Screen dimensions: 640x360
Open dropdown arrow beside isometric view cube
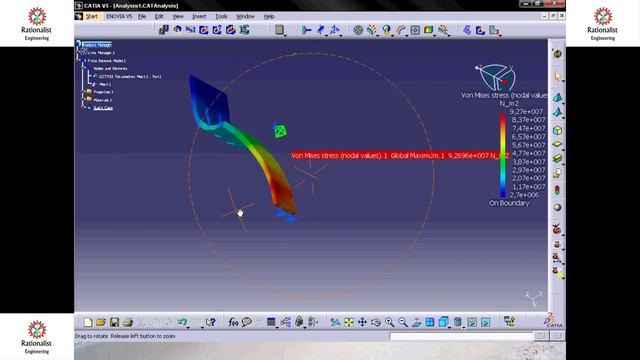coord(449,327)
